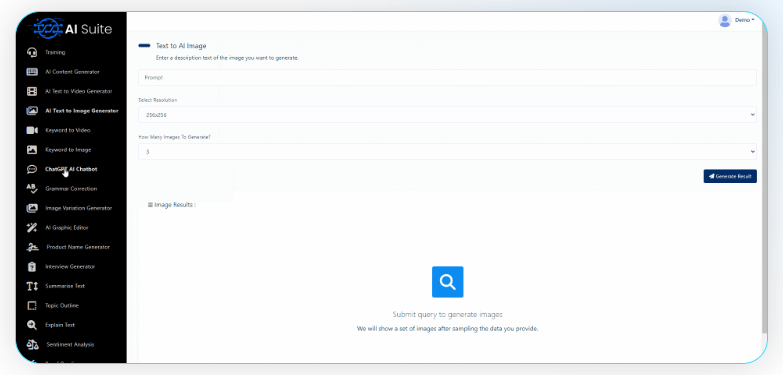Open Keyword to Image tool

pyautogui.click(x=68, y=150)
